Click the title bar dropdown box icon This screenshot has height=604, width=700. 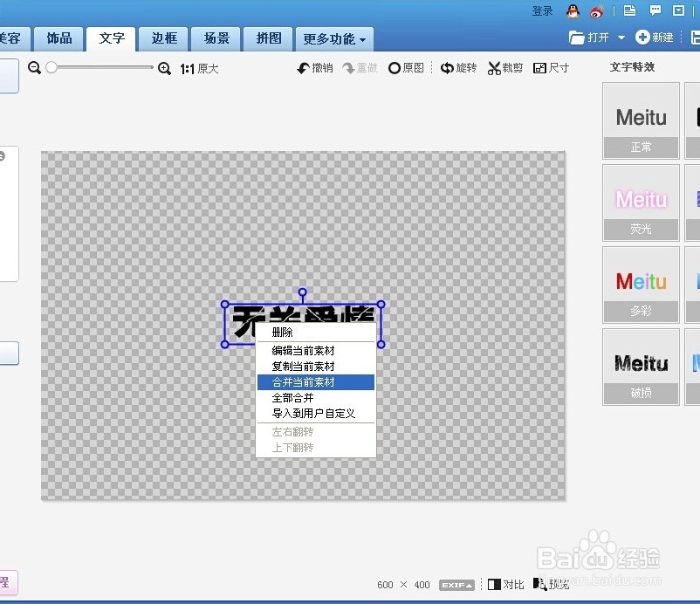678,10
